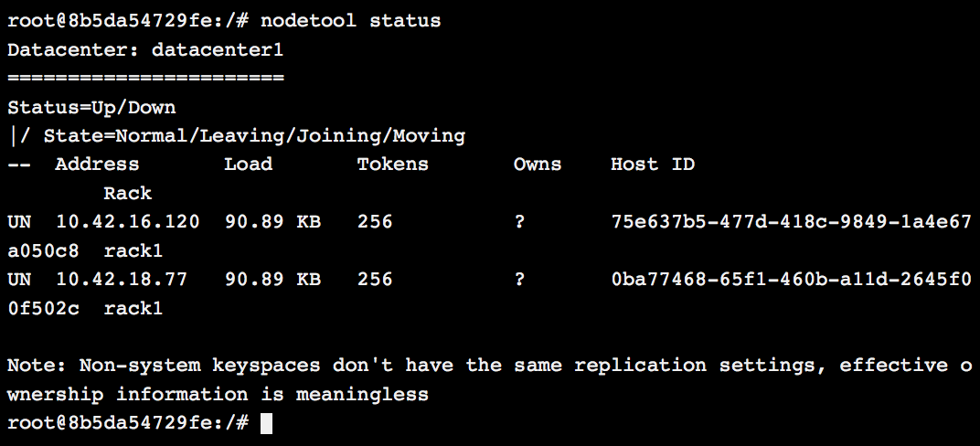Screen dimensions: 980x446
Task: Select the 'Tokens' column header
Action: pyautogui.click(x=392, y=165)
